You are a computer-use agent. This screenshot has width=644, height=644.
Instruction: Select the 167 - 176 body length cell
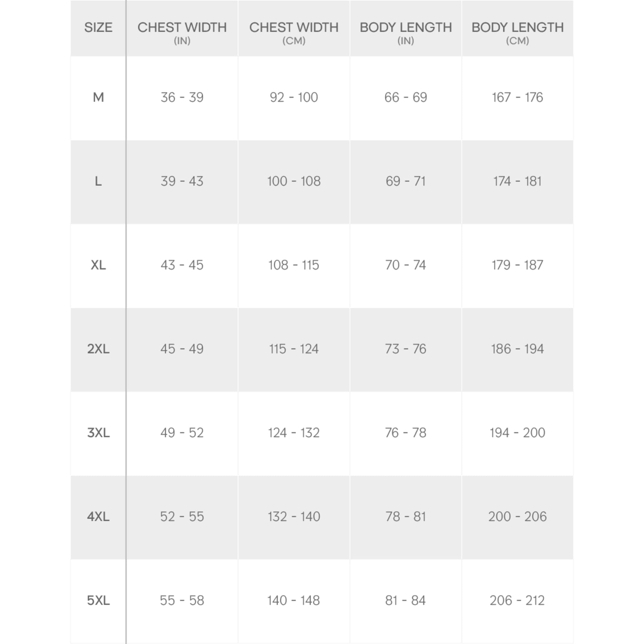517,97
